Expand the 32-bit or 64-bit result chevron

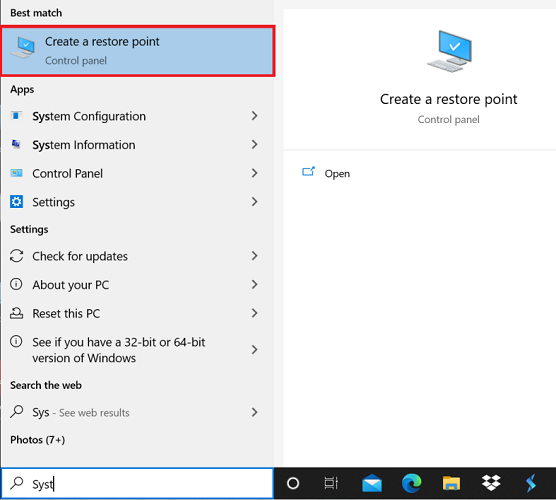click(254, 350)
